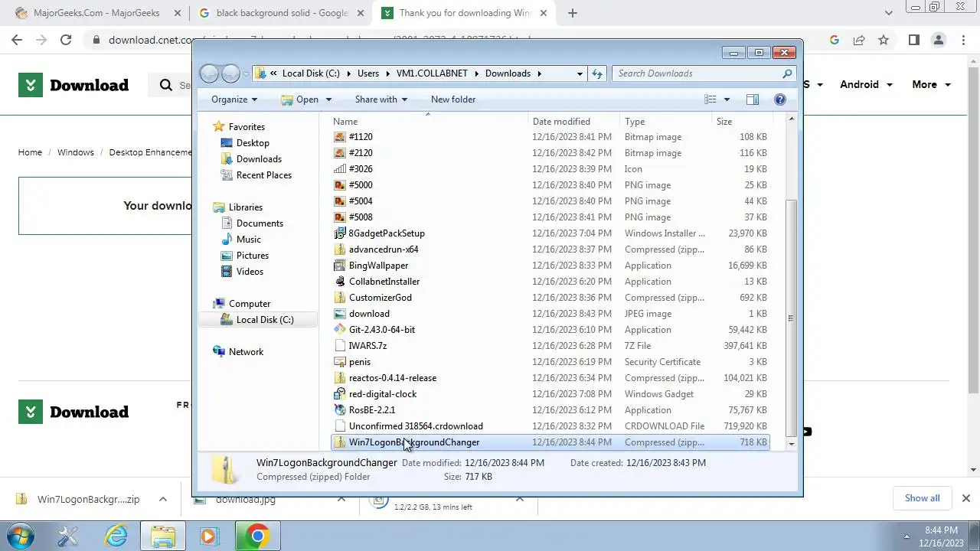Select the RosBE-2.2.1 application icon

[x=341, y=410]
